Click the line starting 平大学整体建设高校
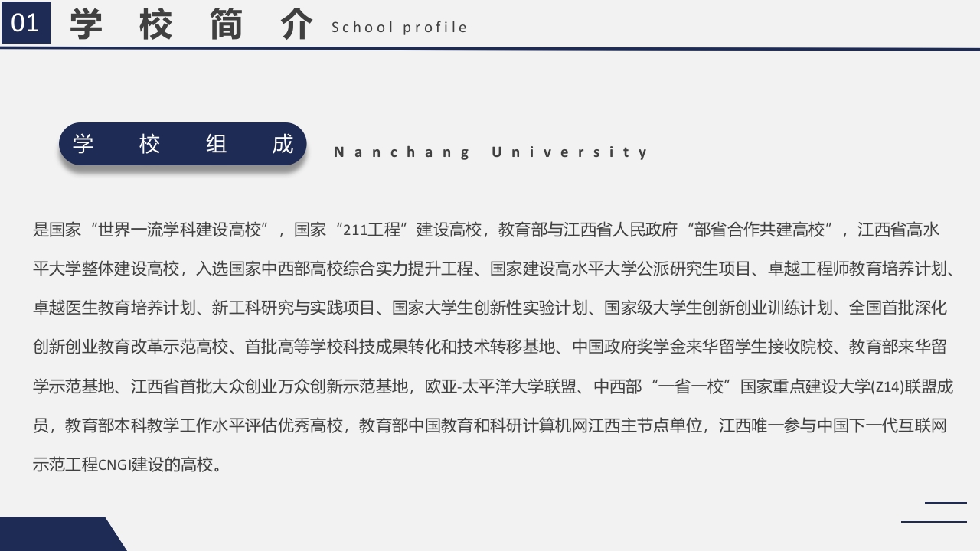 click(x=494, y=269)
